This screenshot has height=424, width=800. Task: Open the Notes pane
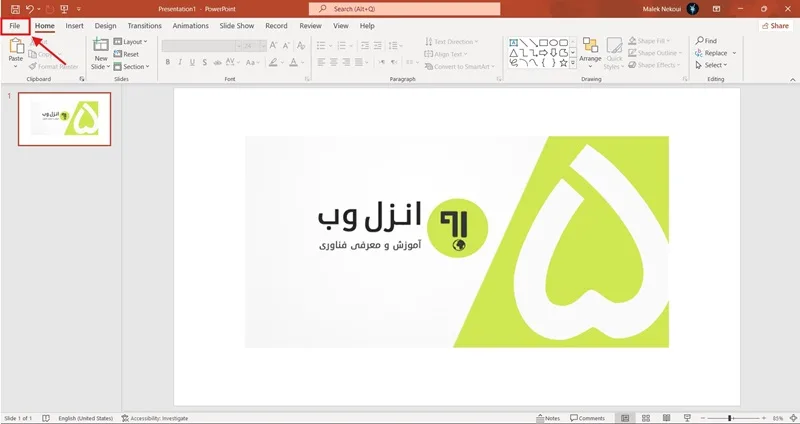548,418
